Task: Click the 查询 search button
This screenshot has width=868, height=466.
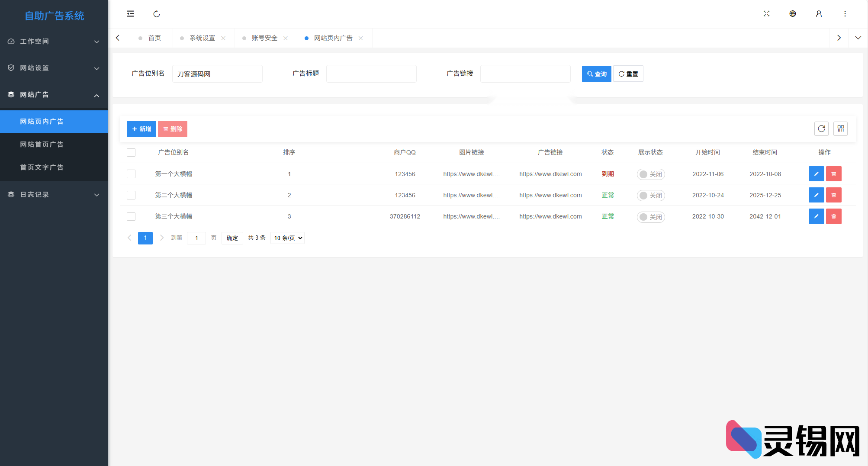Action: (x=596, y=74)
